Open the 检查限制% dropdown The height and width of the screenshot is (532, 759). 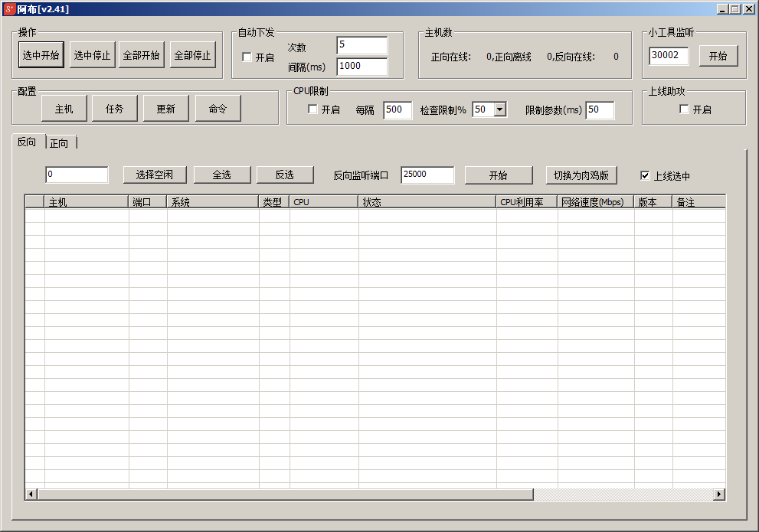pyautogui.click(x=500, y=109)
